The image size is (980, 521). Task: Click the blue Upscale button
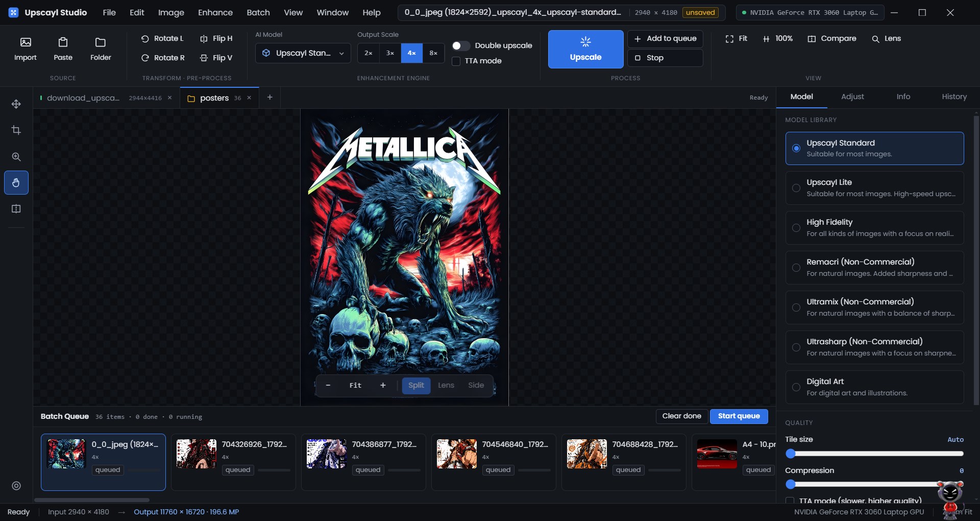(x=586, y=49)
